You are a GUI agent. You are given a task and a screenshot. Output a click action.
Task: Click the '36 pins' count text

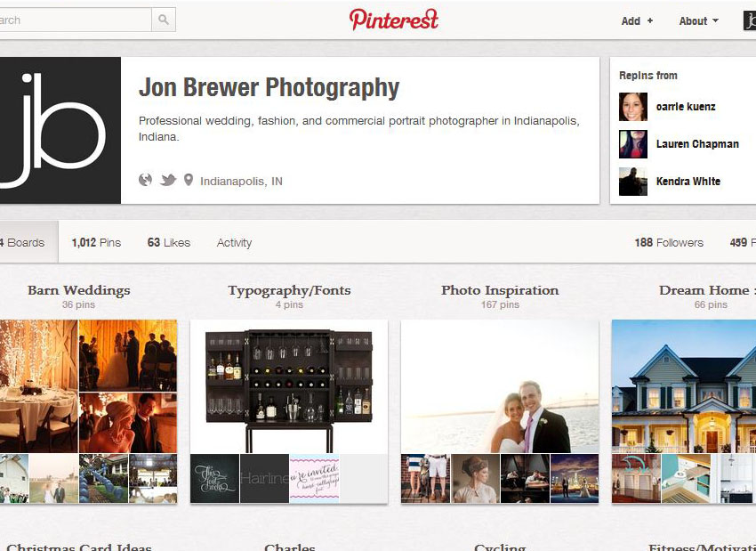[78, 305]
